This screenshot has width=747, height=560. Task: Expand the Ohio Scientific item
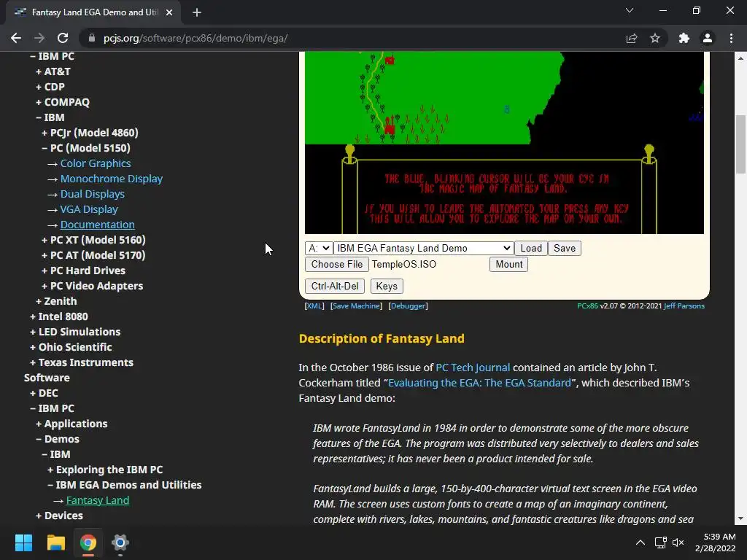click(x=71, y=347)
